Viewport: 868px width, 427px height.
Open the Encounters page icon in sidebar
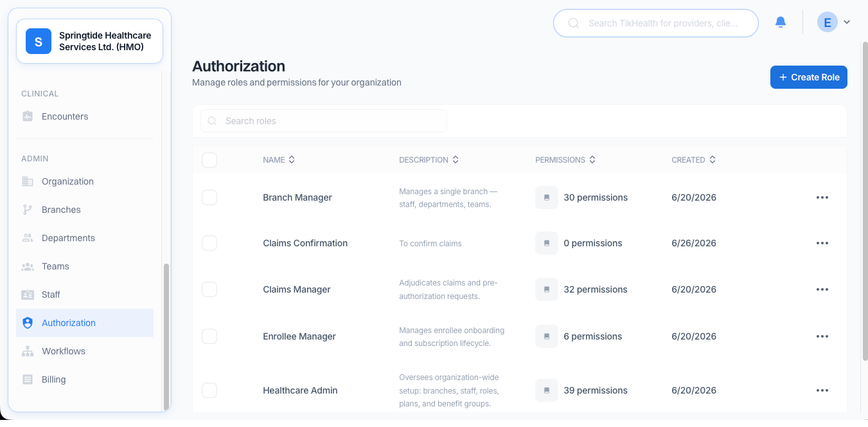[28, 116]
